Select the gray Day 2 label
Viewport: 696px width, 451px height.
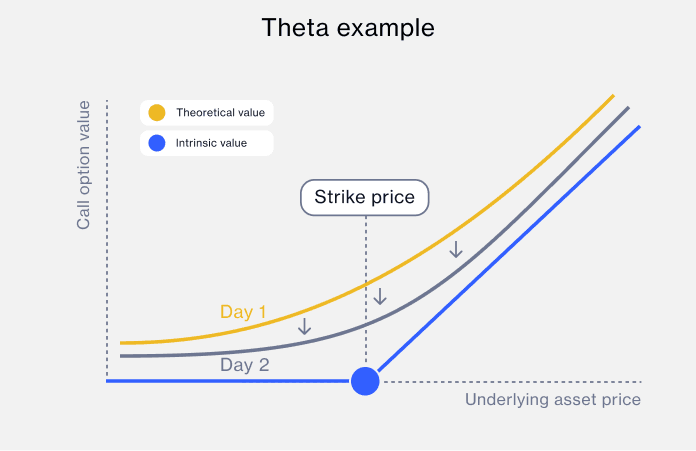(x=245, y=365)
